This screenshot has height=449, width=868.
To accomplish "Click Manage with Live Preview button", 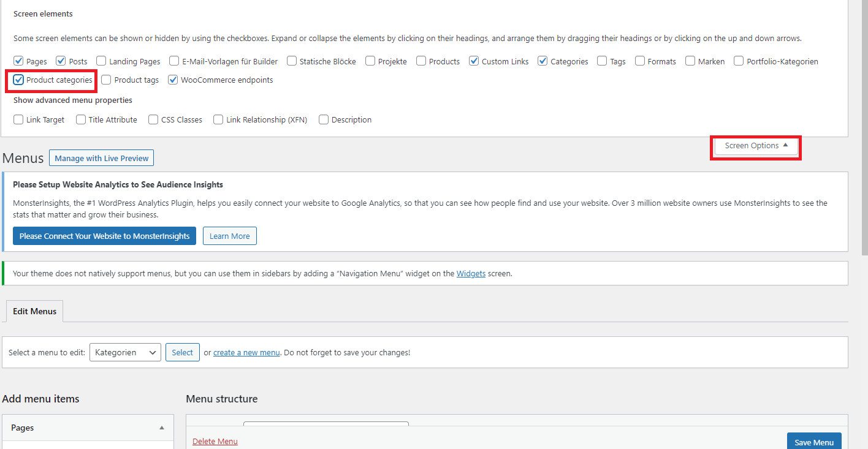I will point(102,158).
